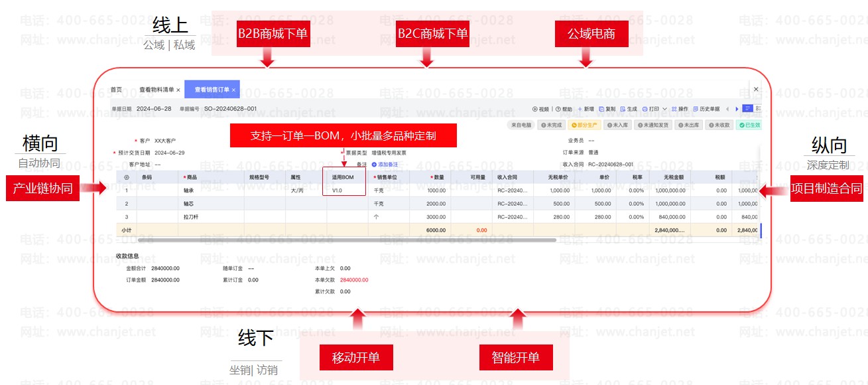Click quantity 3000.00 in row 3
The height and width of the screenshot is (385, 868).
pyautogui.click(x=436, y=217)
